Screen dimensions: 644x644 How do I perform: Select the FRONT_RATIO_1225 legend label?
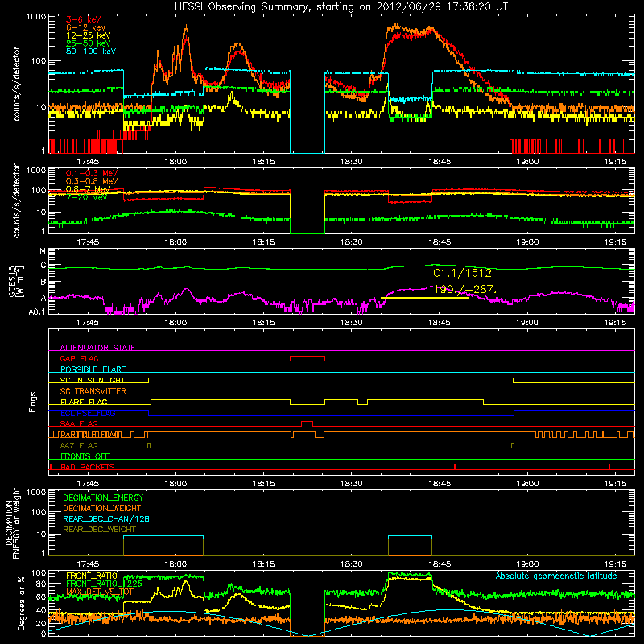[104, 584]
